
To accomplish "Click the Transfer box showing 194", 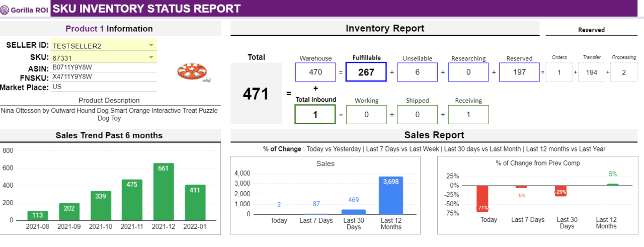I will pos(591,72).
